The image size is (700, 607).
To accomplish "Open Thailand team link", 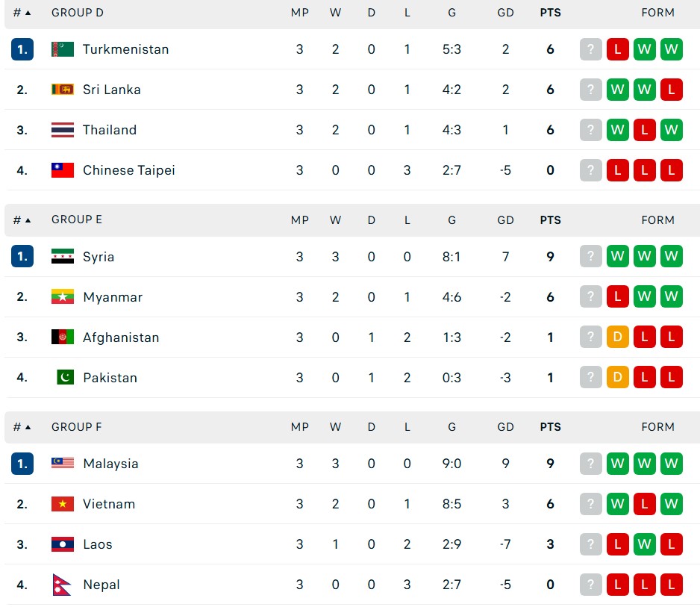I will [x=110, y=130].
